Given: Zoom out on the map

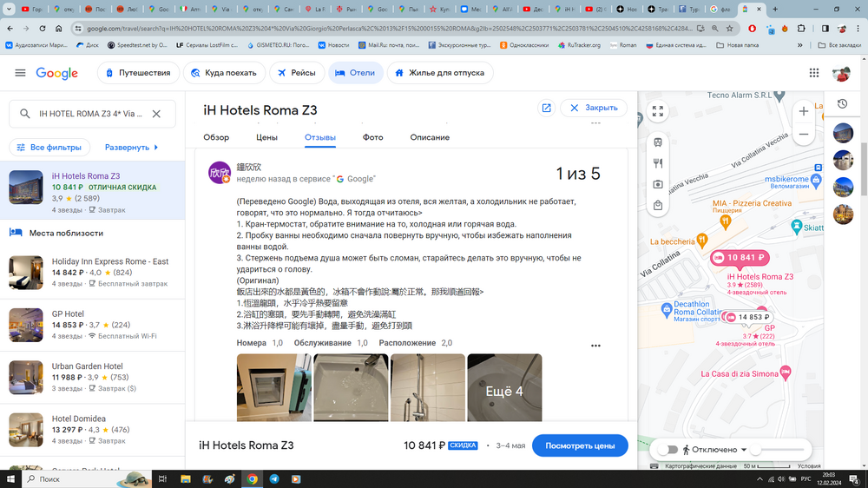Looking at the screenshot, I should 803,134.
